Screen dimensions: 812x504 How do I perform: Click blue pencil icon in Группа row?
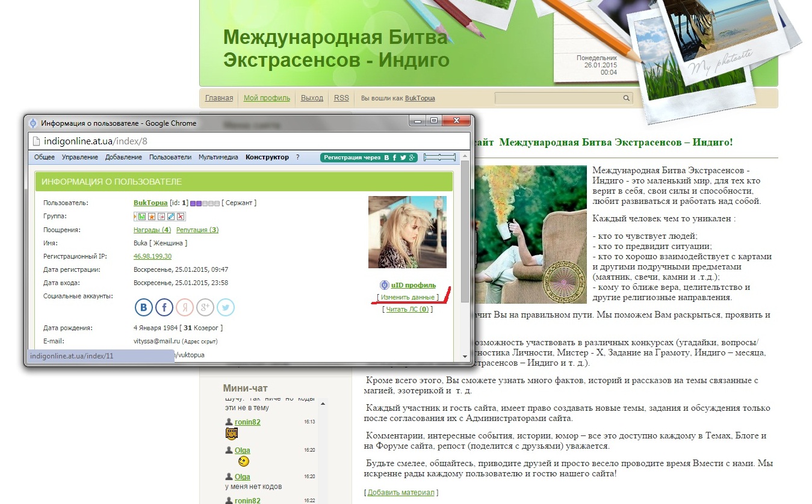tap(171, 217)
